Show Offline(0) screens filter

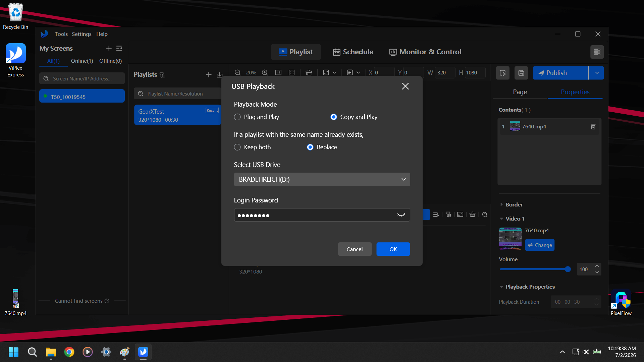[x=110, y=61]
